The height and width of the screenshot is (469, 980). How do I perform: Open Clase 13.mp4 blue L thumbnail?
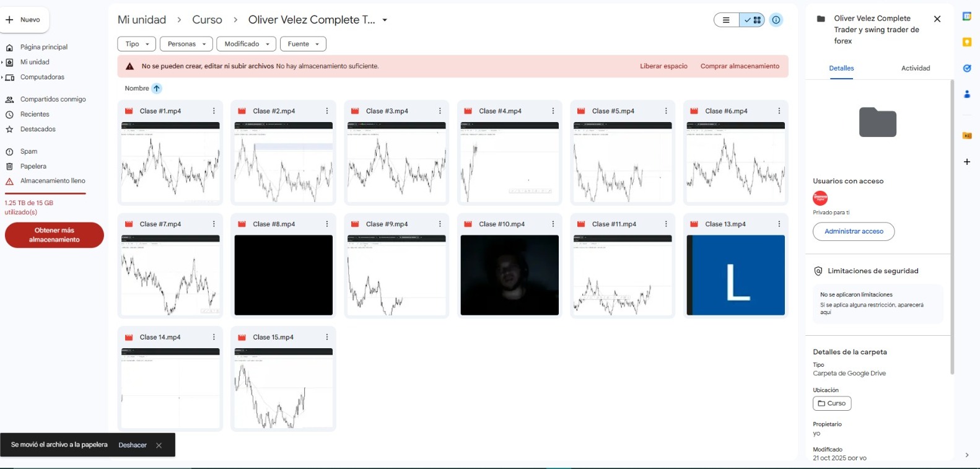click(735, 275)
